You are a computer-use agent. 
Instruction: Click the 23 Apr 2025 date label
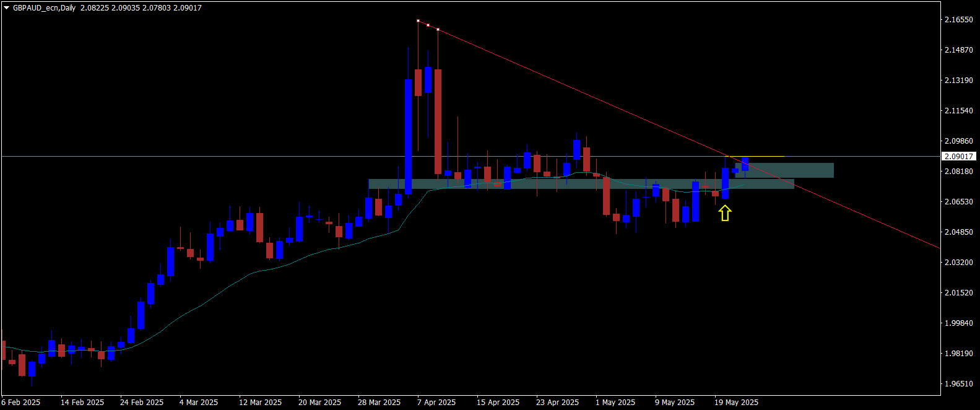point(558,403)
